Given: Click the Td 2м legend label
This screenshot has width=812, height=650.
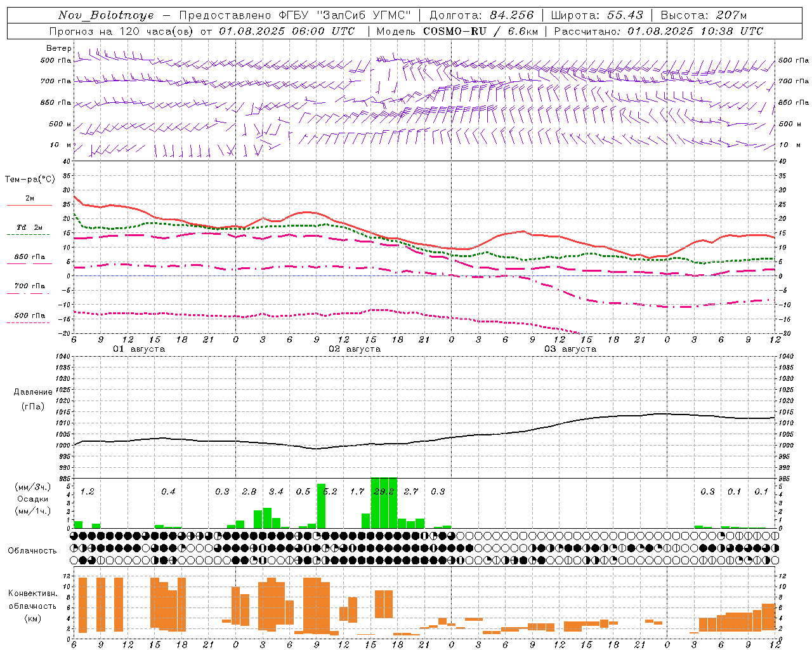Looking at the screenshot, I should click(30, 227).
